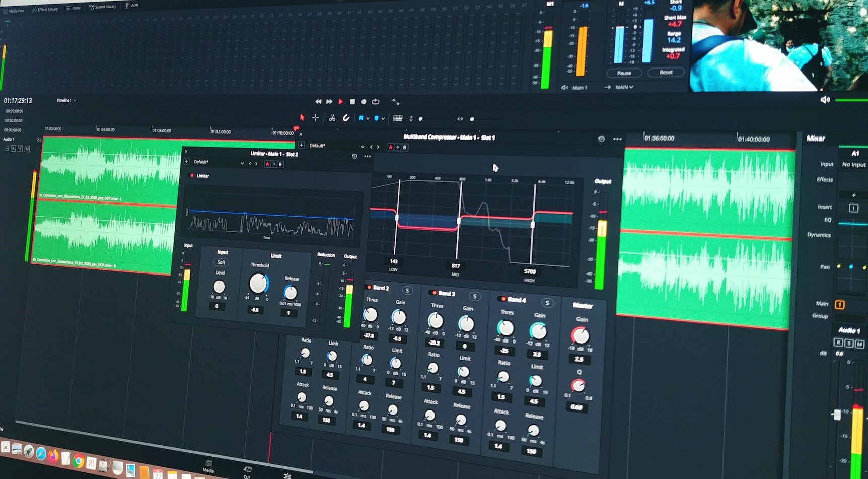Click the Reset button in loudness meter

click(666, 72)
